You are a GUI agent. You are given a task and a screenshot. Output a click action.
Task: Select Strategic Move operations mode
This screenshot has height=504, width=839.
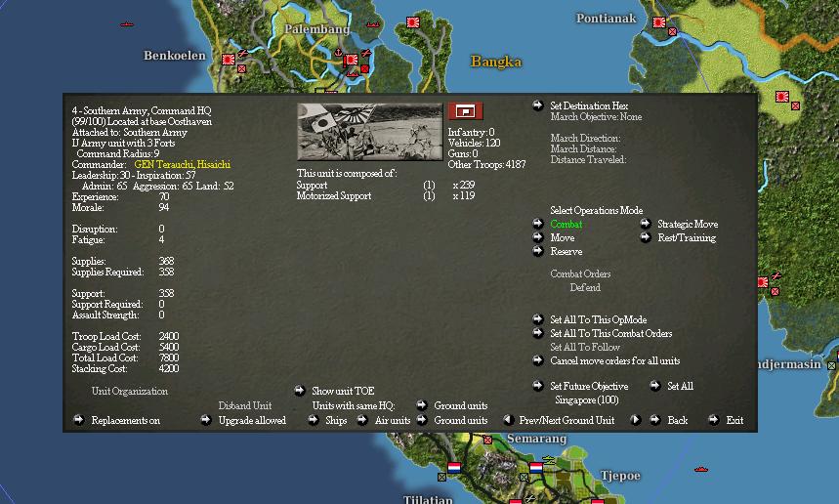point(646,224)
